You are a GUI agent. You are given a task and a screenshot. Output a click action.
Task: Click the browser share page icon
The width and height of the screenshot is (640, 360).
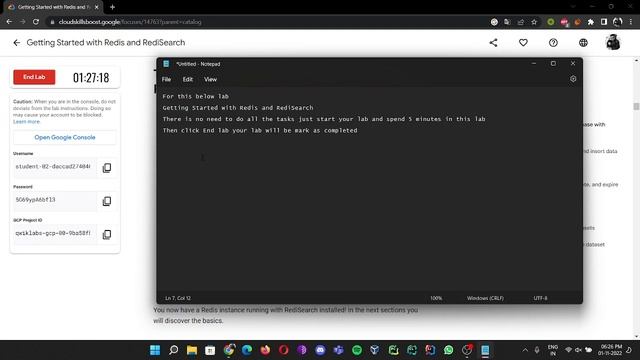(520, 22)
